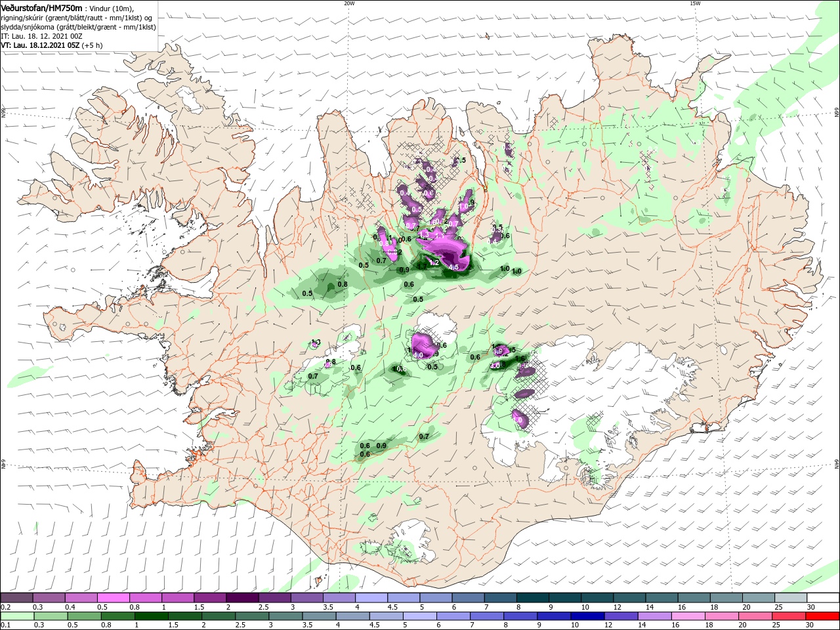
Task: Pick the bright pink 0.5 swatch in upper legend
Action: (x=113, y=598)
